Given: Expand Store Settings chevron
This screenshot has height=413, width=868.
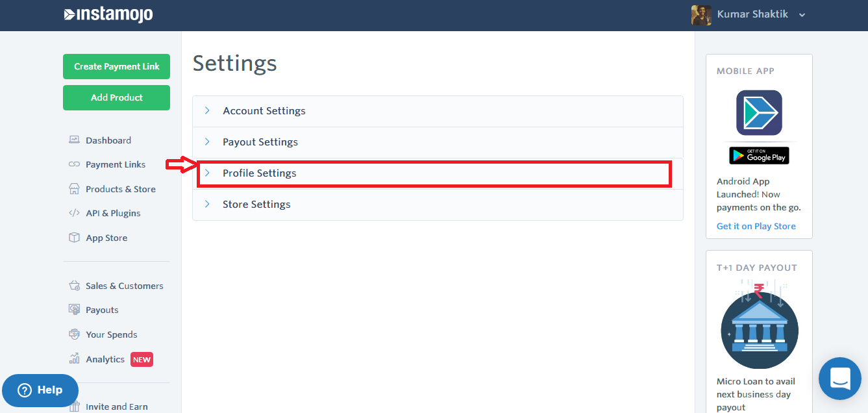Looking at the screenshot, I should click(207, 204).
